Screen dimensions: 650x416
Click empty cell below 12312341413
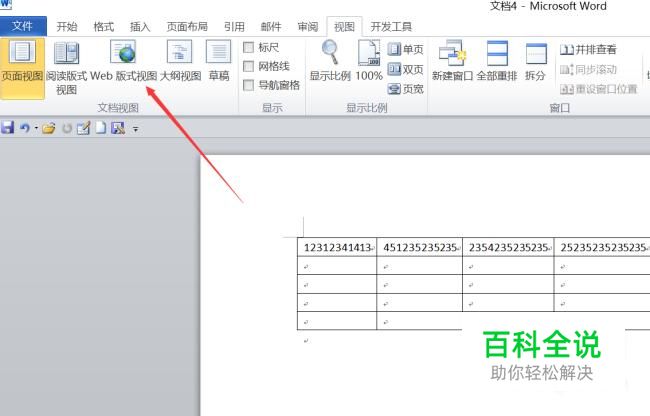pyautogui.click(x=337, y=266)
